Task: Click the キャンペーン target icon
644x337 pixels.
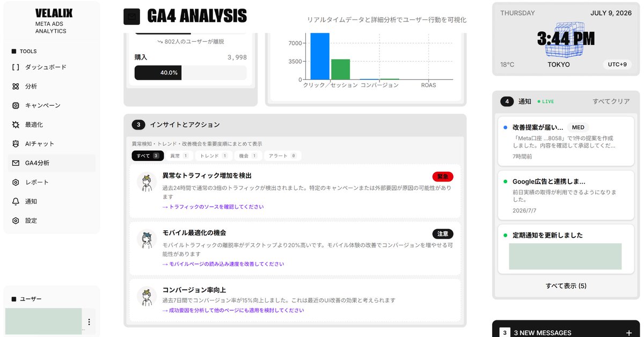Action: 16,106
